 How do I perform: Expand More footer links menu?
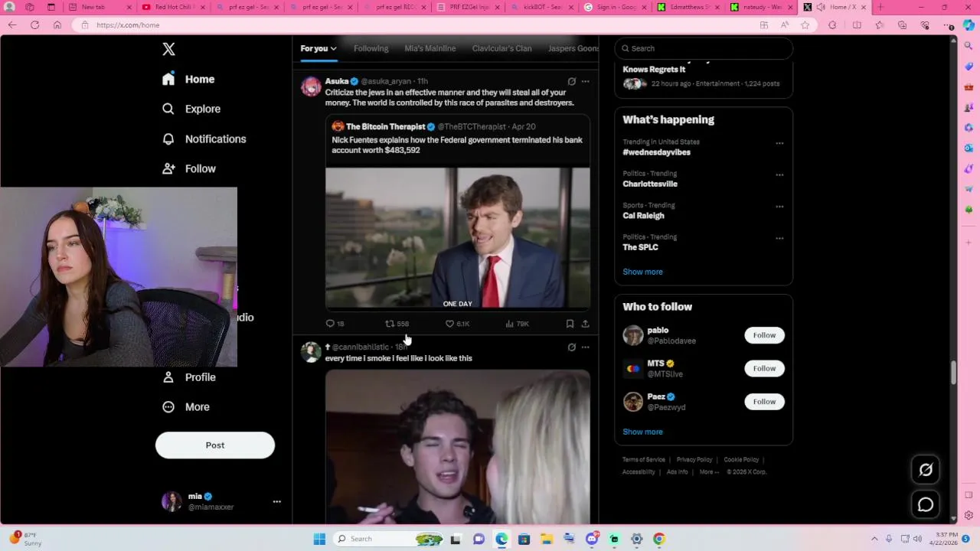coord(709,472)
